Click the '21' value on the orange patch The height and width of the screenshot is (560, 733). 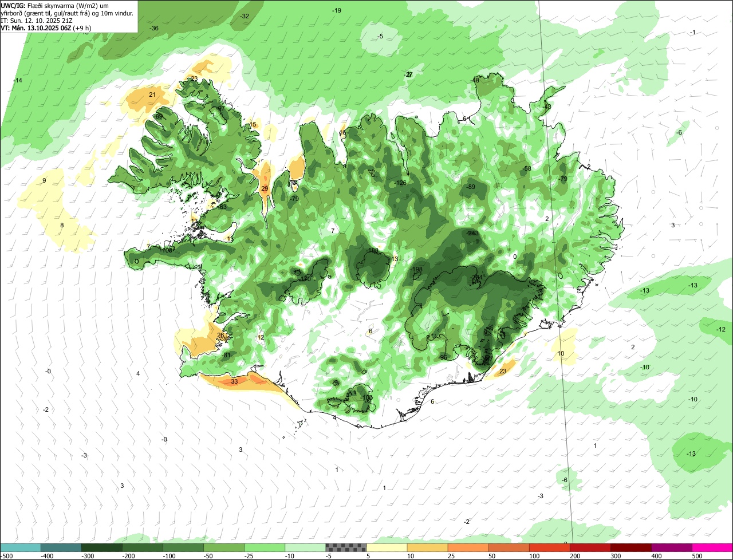(x=152, y=94)
